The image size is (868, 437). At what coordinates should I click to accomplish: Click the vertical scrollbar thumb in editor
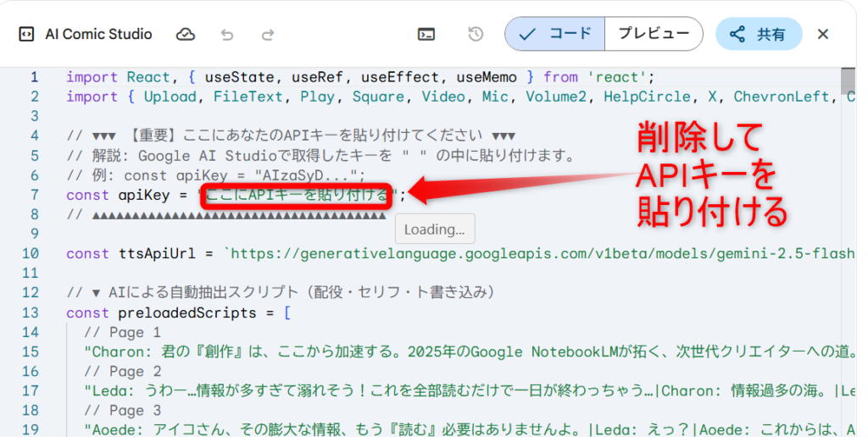pyautogui.click(x=849, y=81)
